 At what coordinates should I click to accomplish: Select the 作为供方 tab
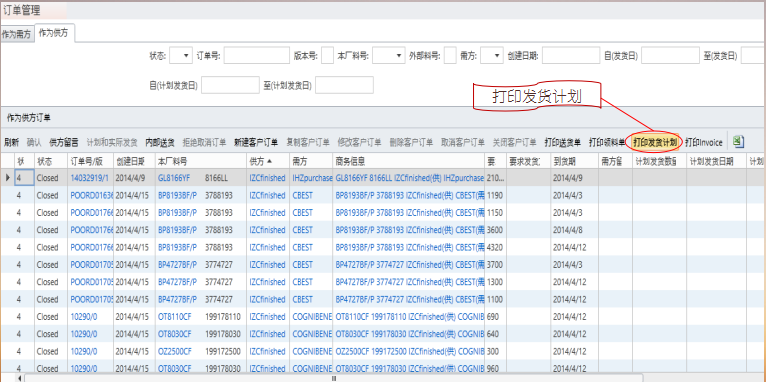point(54,33)
